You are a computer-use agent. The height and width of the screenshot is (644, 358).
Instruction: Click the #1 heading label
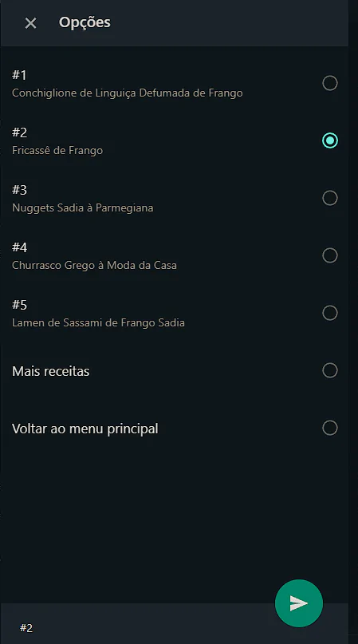(x=19, y=75)
